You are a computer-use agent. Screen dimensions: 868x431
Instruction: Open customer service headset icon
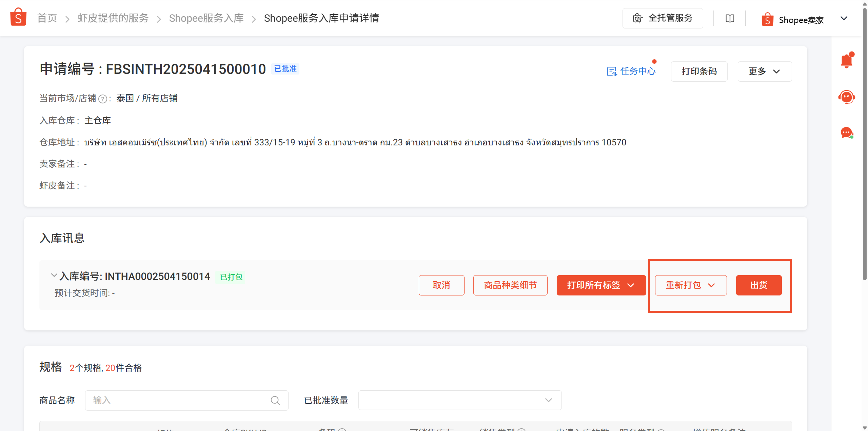(846, 97)
